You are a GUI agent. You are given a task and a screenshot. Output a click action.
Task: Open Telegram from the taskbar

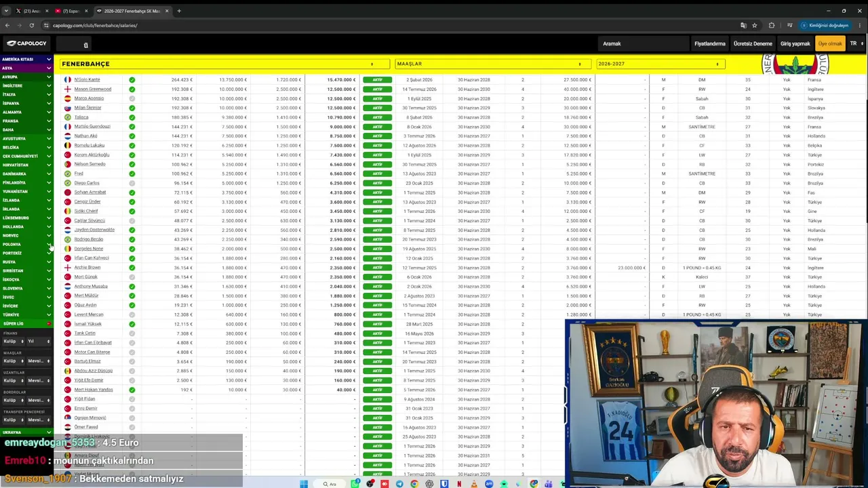point(399,484)
